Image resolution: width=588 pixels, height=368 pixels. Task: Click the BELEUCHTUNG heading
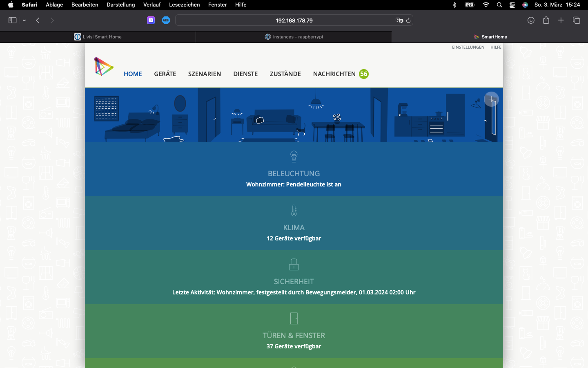tap(294, 174)
